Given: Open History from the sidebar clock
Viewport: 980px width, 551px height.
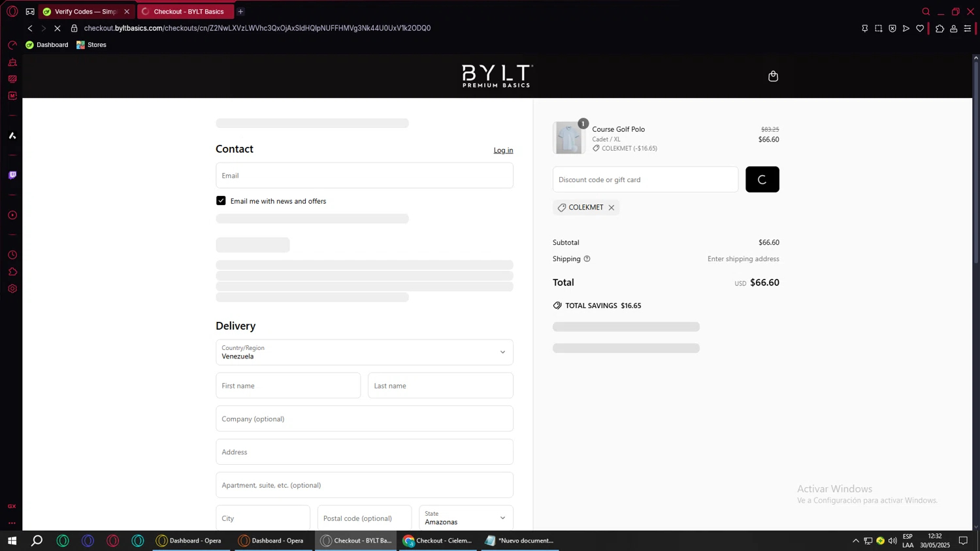Looking at the screenshot, I should 12,255.
